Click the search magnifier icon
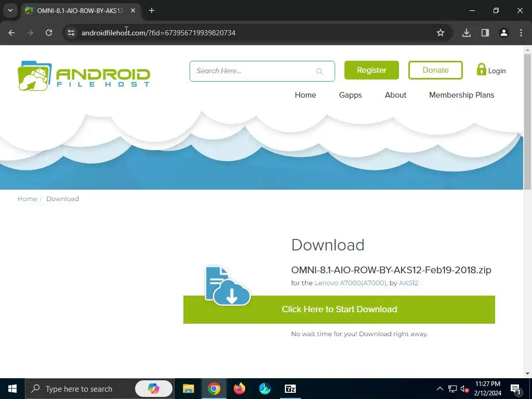Viewport: 532px width, 399px height. click(x=320, y=71)
